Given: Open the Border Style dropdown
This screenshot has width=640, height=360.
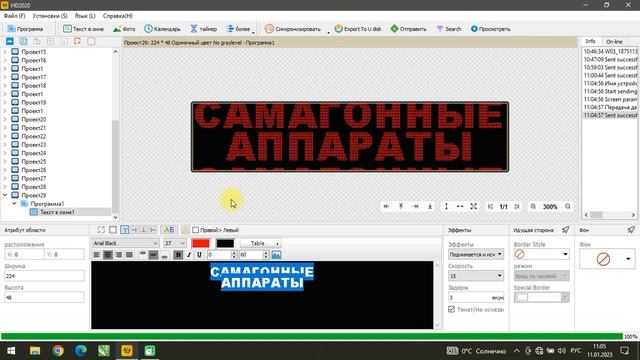Looking at the screenshot, I should 541,254.
